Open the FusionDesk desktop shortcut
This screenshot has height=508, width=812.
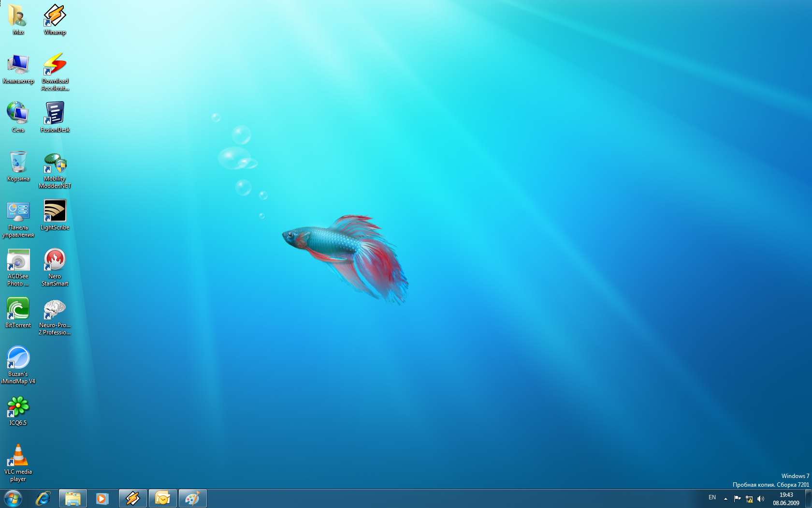pyautogui.click(x=55, y=117)
